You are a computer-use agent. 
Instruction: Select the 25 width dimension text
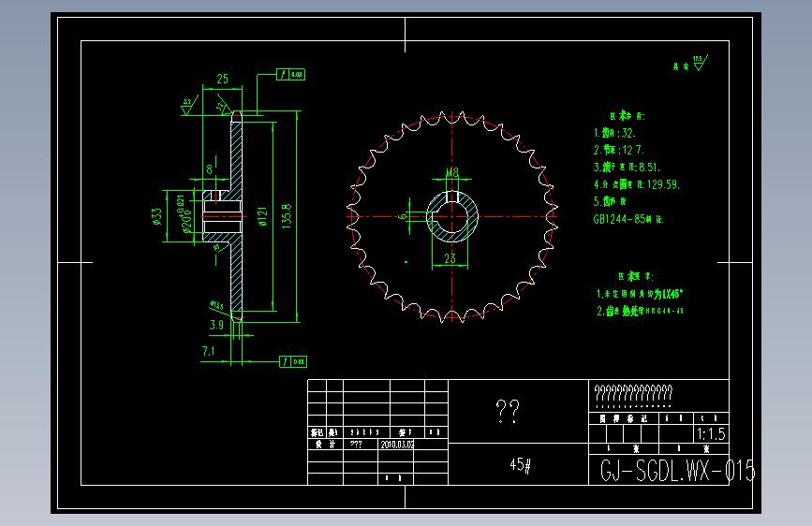tap(223, 79)
